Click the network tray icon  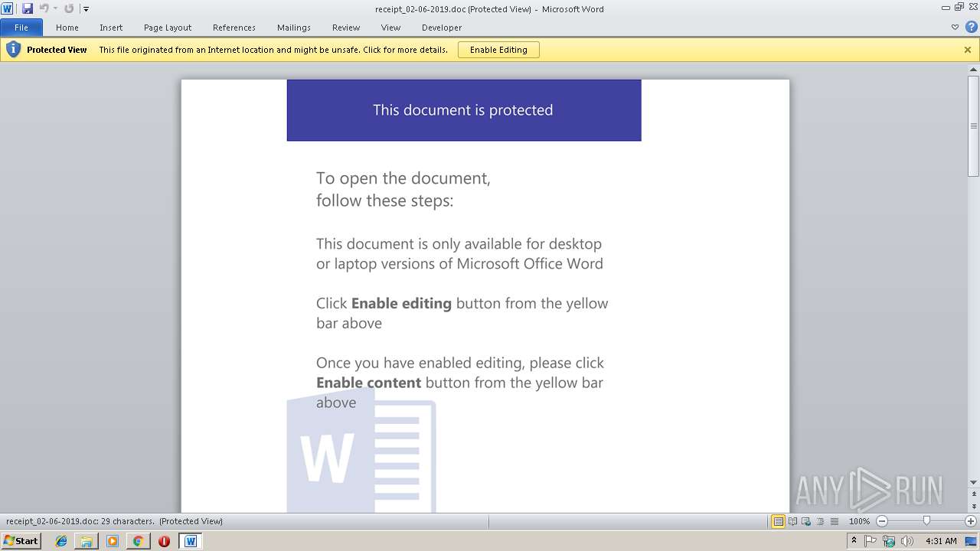click(889, 541)
